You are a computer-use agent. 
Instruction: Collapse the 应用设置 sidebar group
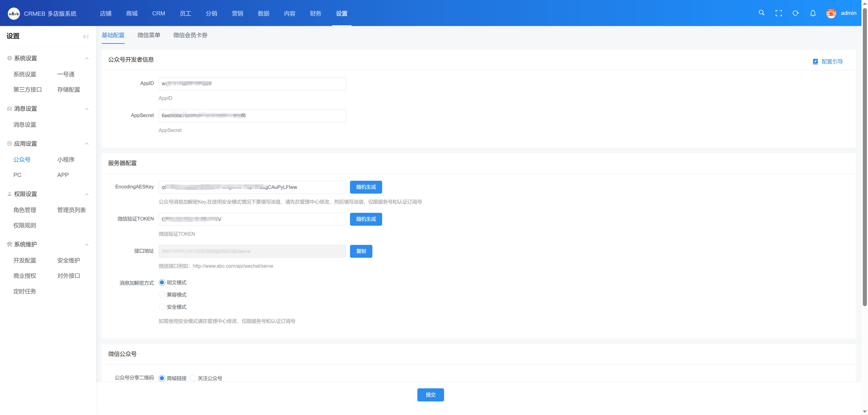(87, 144)
